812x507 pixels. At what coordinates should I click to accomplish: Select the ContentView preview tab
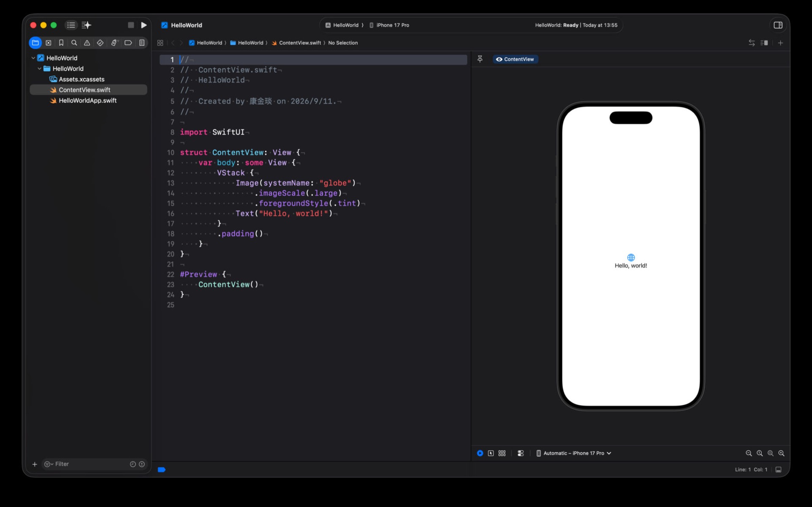click(x=515, y=59)
